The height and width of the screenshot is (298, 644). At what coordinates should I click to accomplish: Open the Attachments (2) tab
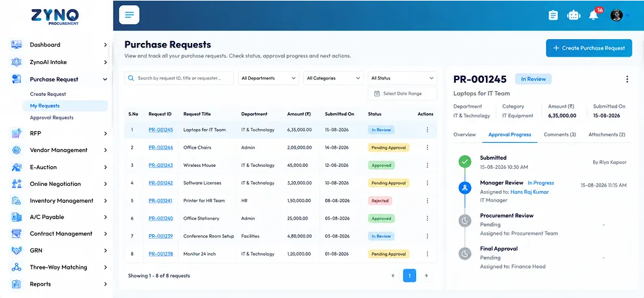[x=607, y=134]
